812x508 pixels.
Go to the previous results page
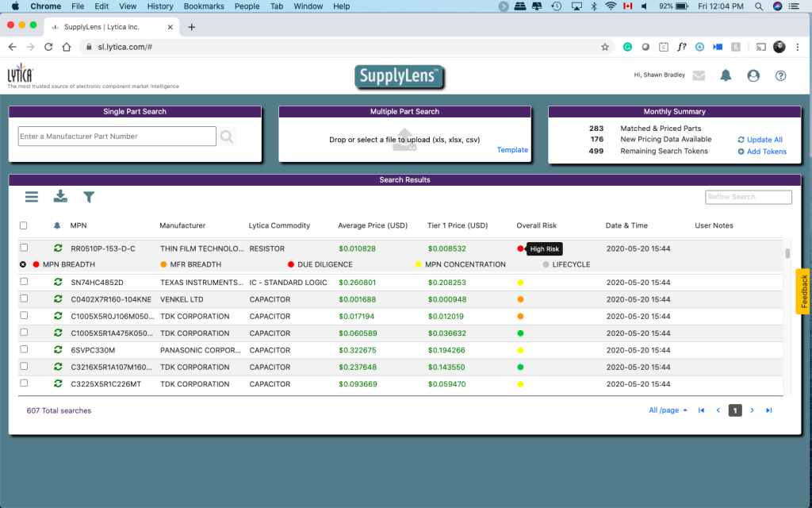pos(718,410)
